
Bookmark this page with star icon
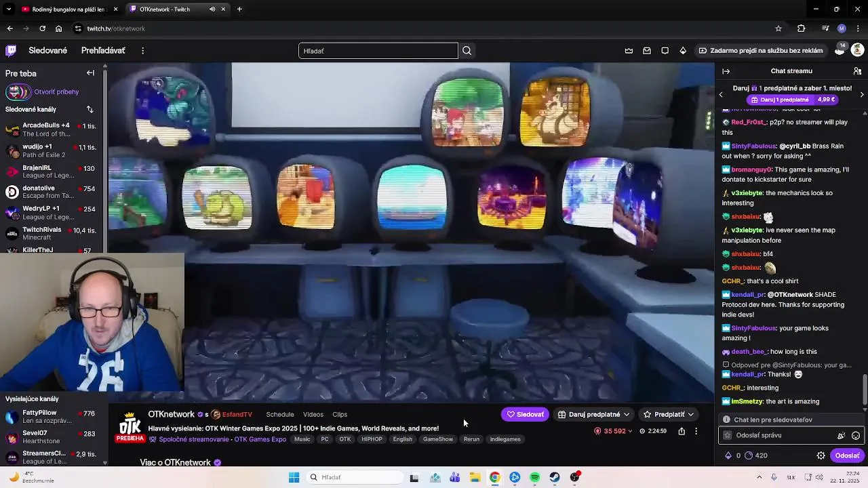click(778, 28)
